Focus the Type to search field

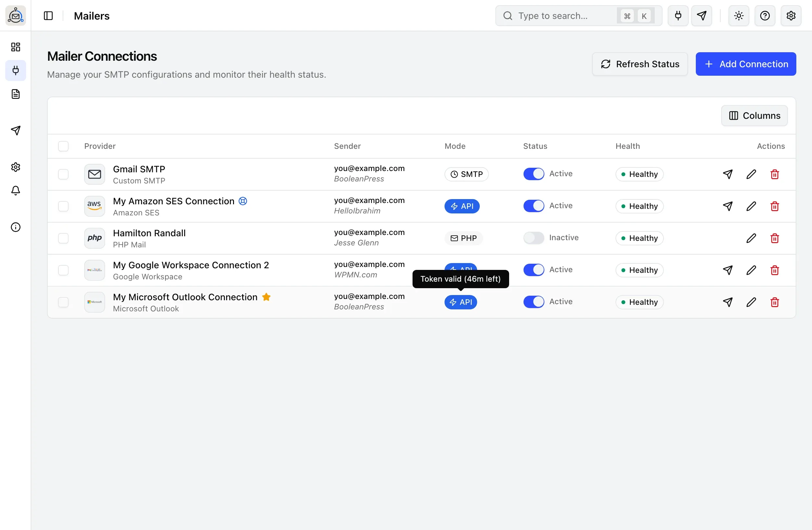click(579, 16)
